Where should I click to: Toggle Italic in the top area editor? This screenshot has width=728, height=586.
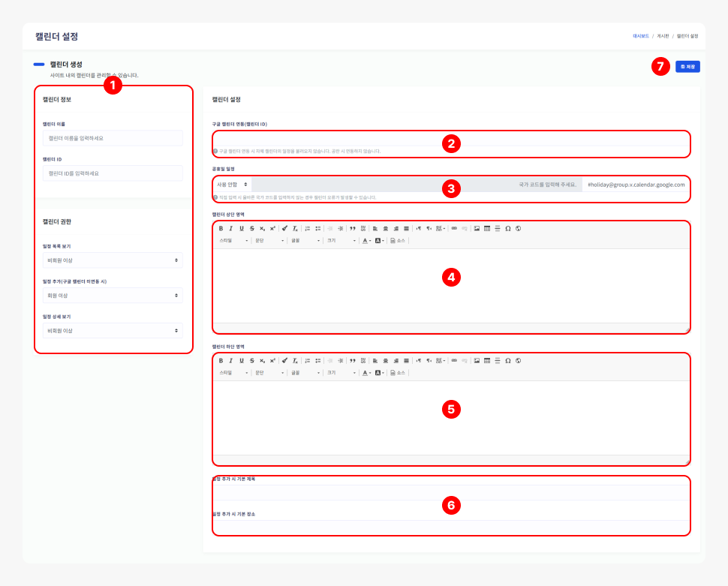(x=231, y=228)
